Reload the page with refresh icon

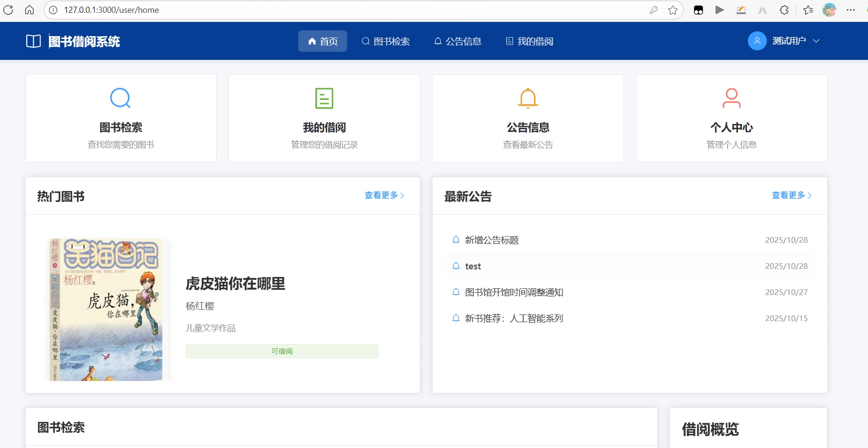[x=8, y=10]
